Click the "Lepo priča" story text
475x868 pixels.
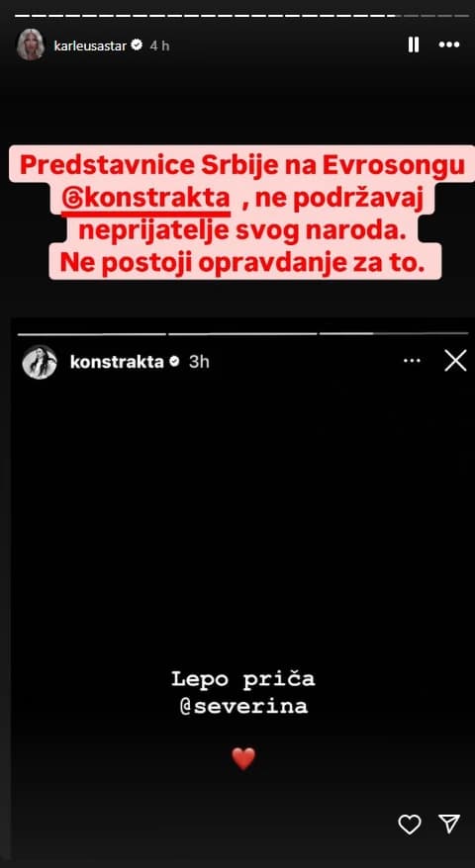pos(243,680)
